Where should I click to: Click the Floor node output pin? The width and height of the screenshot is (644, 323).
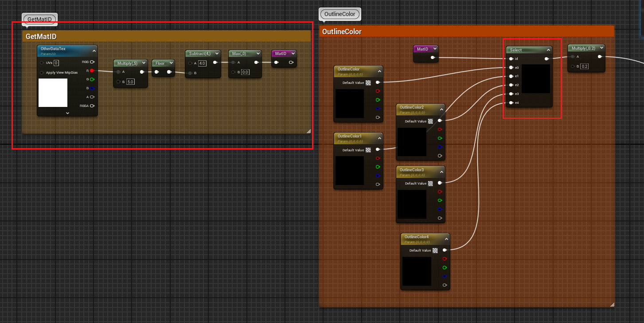click(x=168, y=72)
